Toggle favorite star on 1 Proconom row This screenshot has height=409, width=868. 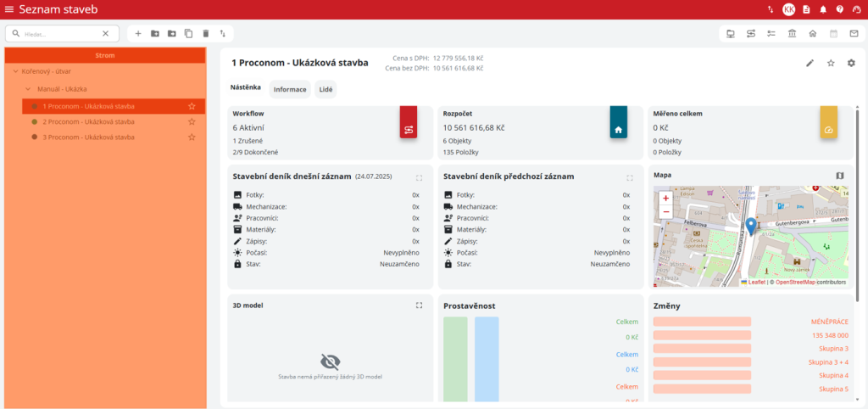click(x=192, y=106)
